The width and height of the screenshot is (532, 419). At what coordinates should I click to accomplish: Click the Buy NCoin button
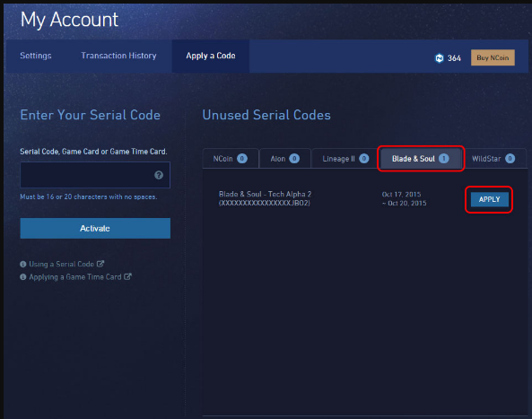coord(493,57)
